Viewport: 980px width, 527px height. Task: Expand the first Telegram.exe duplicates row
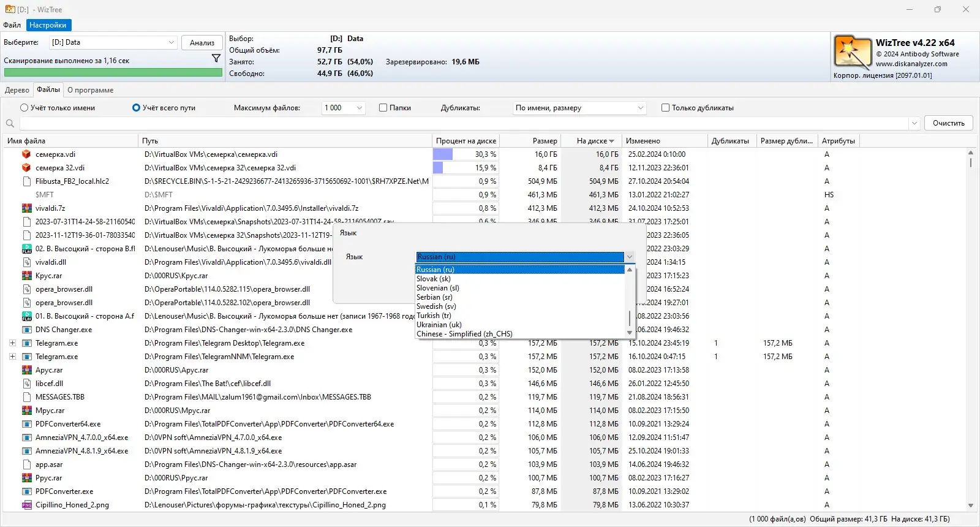point(12,343)
